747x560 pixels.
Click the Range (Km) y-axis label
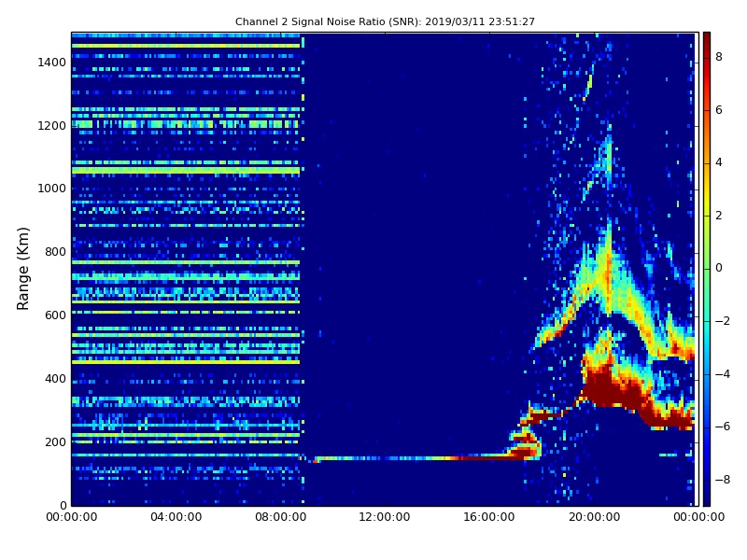[x=22, y=269]
